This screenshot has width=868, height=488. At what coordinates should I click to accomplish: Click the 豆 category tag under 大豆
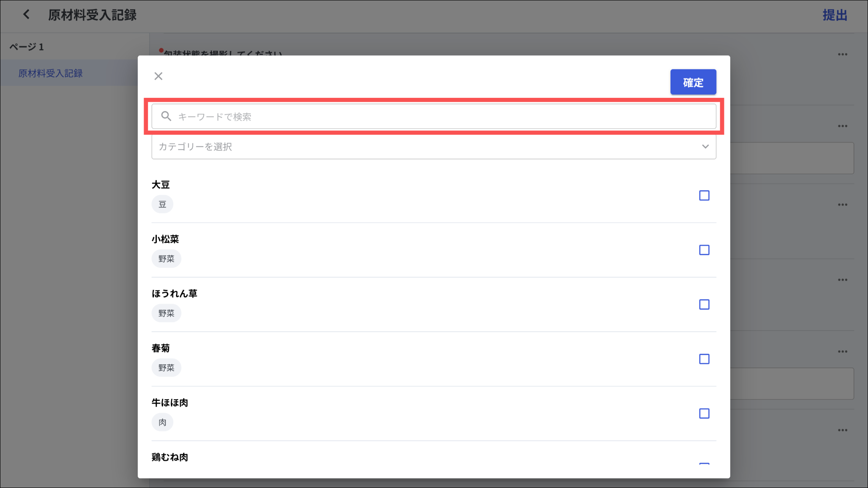pos(162,204)
